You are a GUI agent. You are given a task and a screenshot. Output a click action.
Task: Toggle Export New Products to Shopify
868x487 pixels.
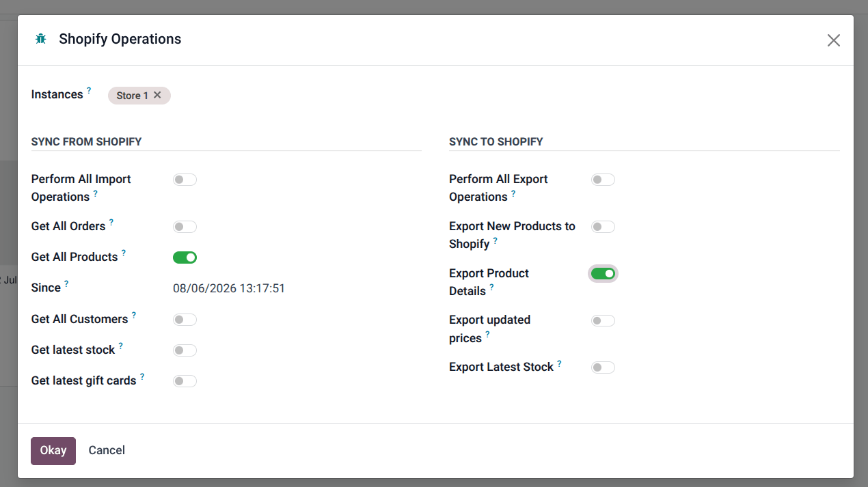click(603, 227)
